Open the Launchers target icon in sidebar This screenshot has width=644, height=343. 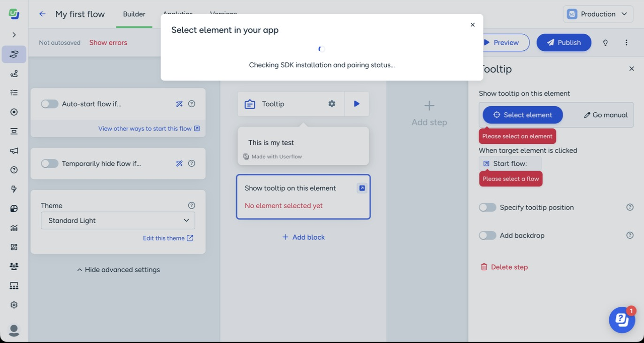(x=14, y=112)
